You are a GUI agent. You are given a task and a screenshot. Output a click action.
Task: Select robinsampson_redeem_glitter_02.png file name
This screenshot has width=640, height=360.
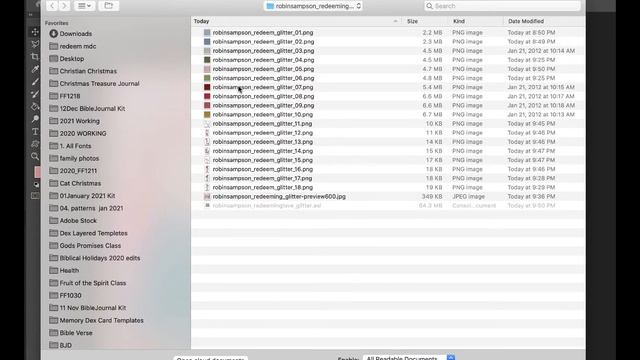point(263,41)
